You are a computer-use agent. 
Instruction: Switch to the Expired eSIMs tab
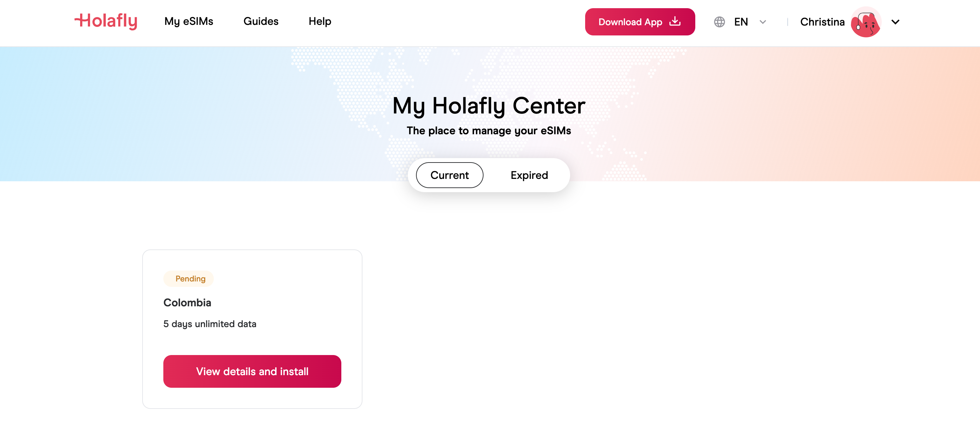[x=529, y=175]
